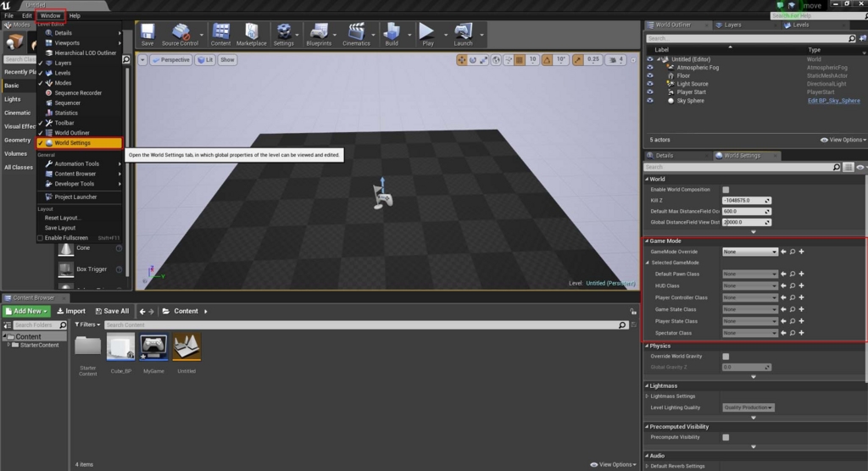The height and width of the screenshot is (471, 868).
Task: Toggle the scale snapping icon in viewport
Action: (x=578, y=60)
